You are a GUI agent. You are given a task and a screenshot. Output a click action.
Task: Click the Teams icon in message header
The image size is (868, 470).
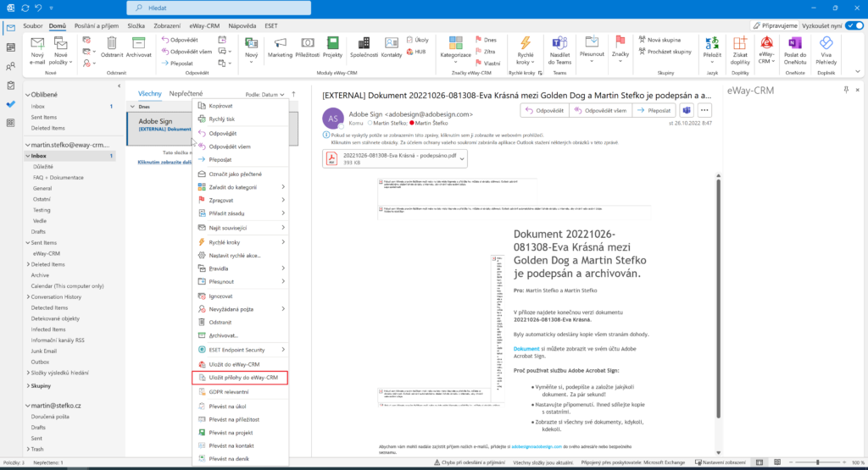tap(687, 110)
